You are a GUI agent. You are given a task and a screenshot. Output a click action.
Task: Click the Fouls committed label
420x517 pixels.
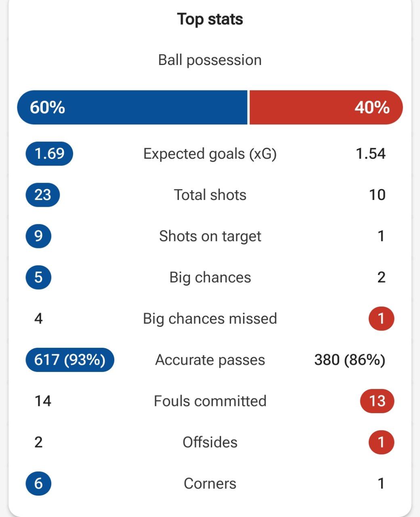pos(210,401)
